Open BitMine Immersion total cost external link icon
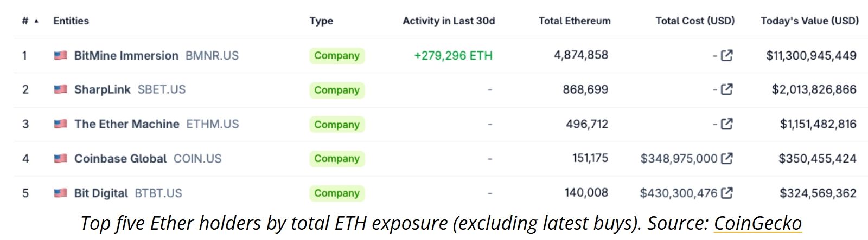Image resolution: width=868 pixels, height=240 pixels. click(x=727, y=55)
